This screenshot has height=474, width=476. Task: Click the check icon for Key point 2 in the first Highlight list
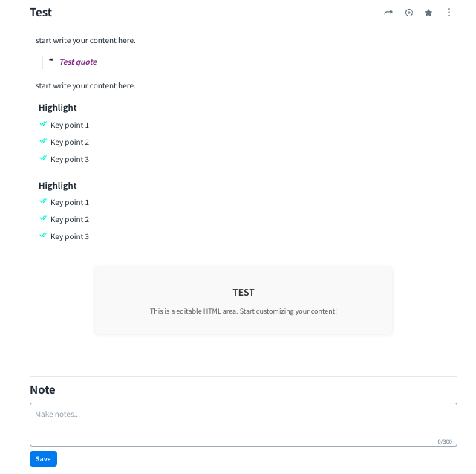(43, 141)
